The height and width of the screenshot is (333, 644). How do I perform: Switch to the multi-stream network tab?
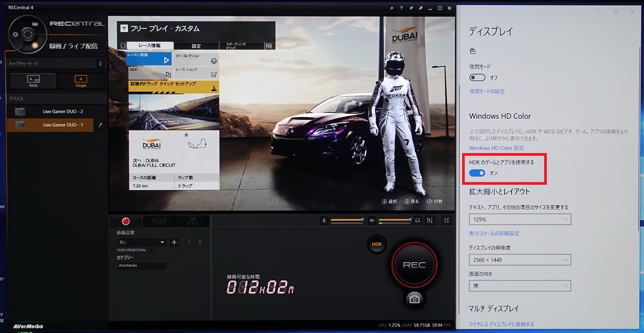pyautogui.click(x=193, y=221)
